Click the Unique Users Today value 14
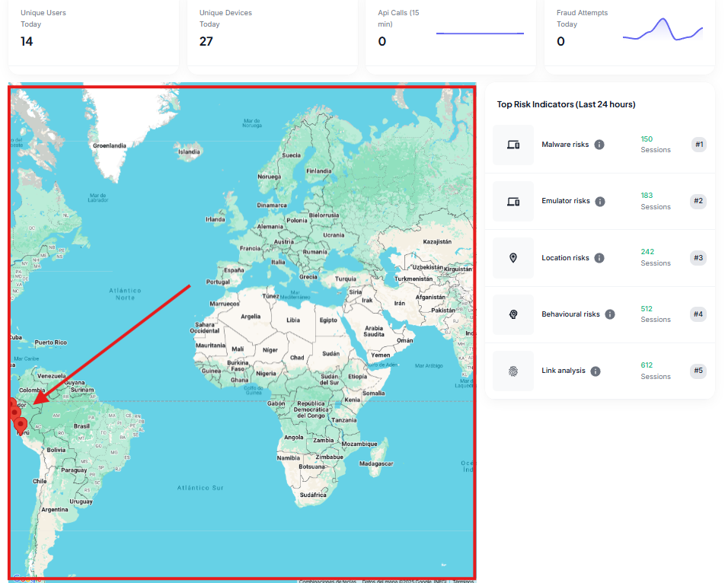Screen dimensions: 728x583 coord(27,41)
